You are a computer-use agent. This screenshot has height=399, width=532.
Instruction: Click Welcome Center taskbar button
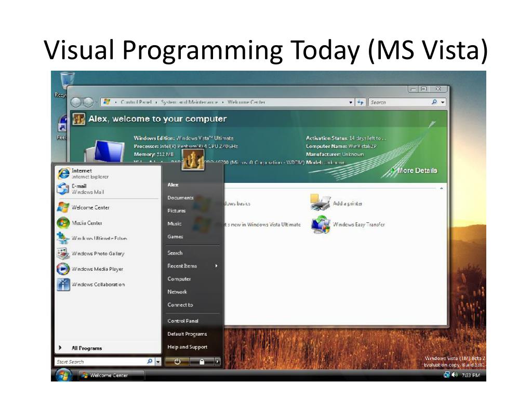[x=111, y=375]
